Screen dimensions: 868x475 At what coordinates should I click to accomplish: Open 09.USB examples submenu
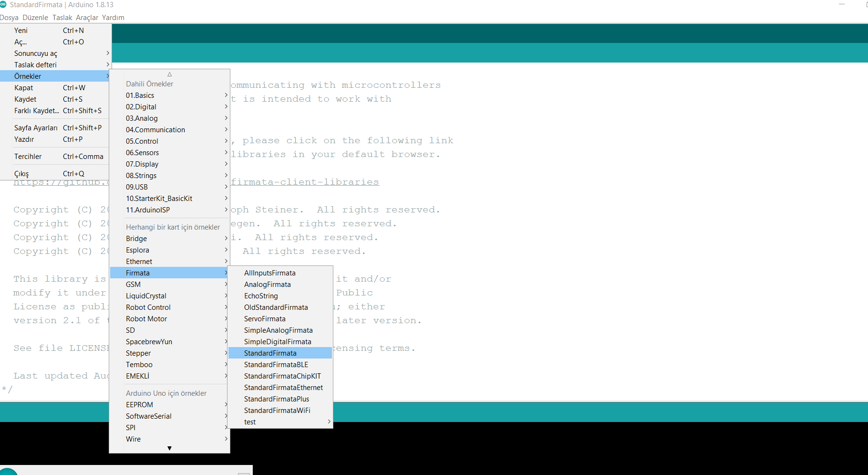pos(170,187)
